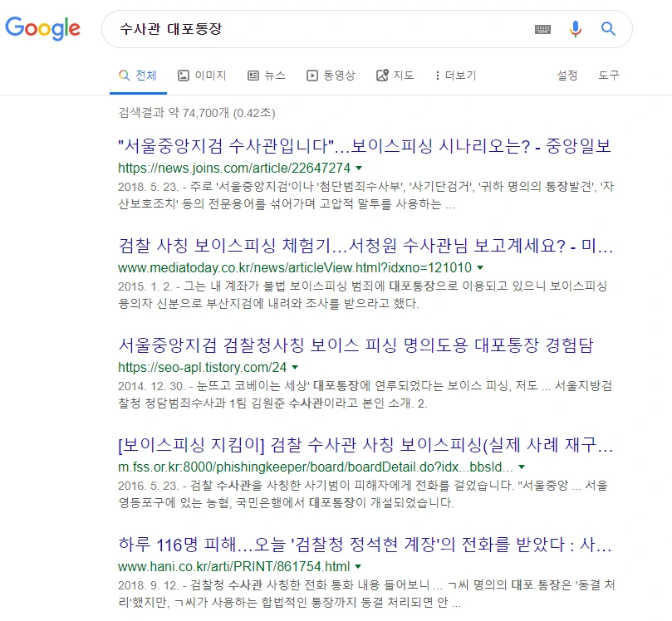672x621 pixels.
Task: Start voice search with microphone icon
Action: point(575,29)
